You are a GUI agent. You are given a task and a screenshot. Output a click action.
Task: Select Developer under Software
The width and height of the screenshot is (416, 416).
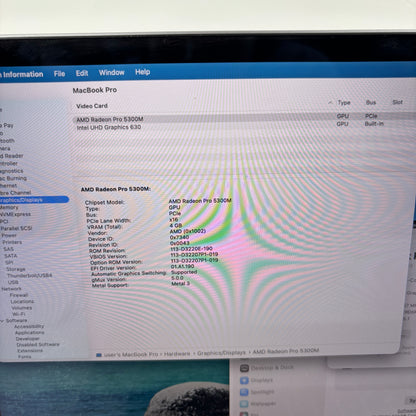pos(28,338)
